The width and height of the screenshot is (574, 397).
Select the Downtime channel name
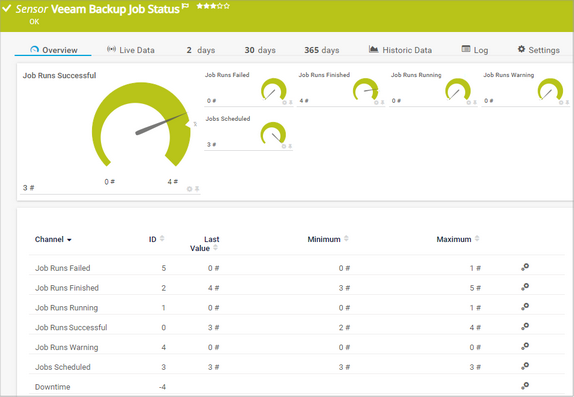(53, 387)
